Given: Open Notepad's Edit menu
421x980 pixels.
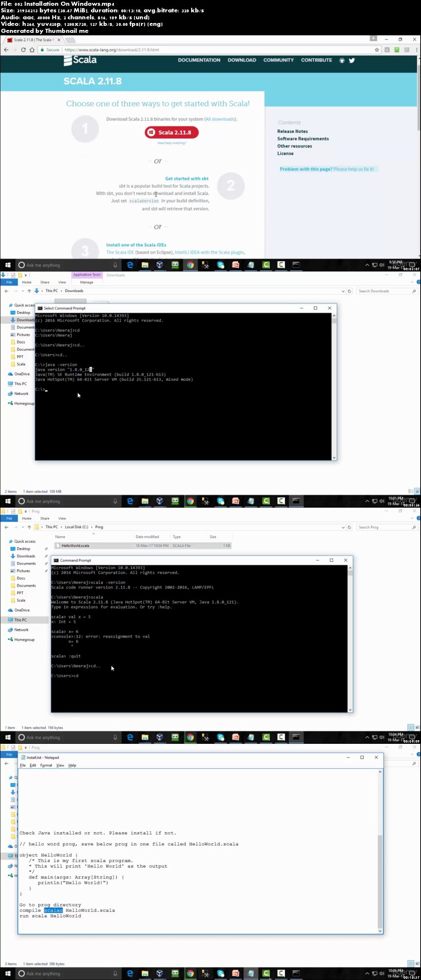Looking at the screenshot, I should coord(33,765).
